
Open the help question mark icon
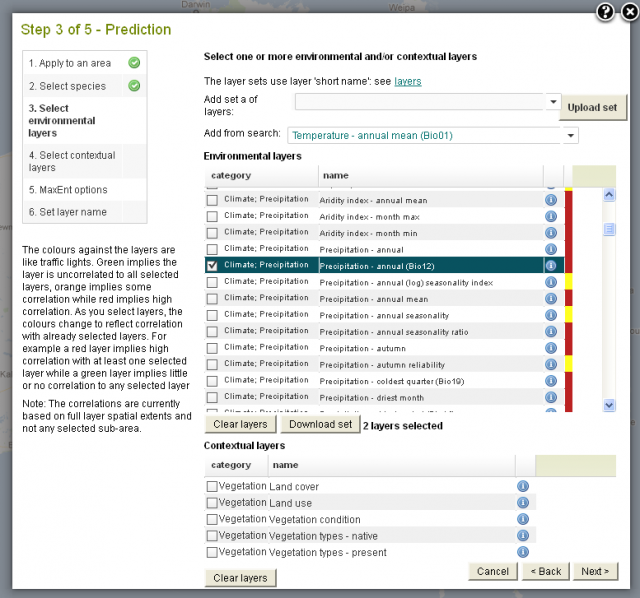click(x=605, y=11)
